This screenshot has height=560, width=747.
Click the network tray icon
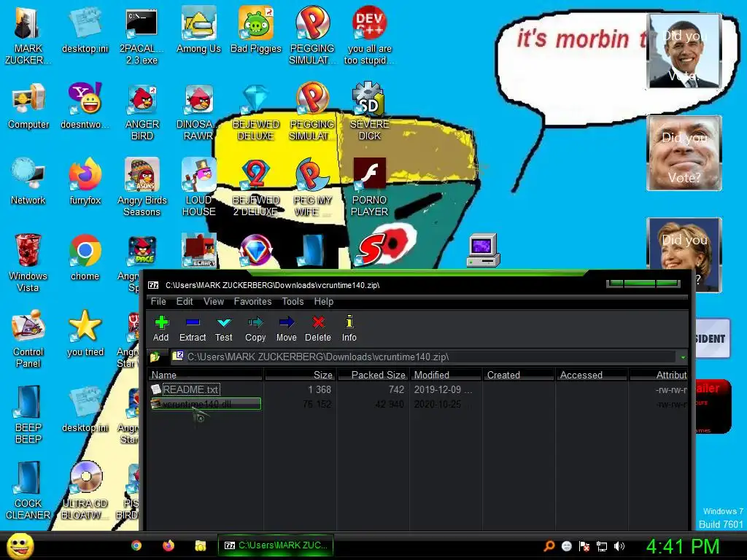tap(602, 546)
